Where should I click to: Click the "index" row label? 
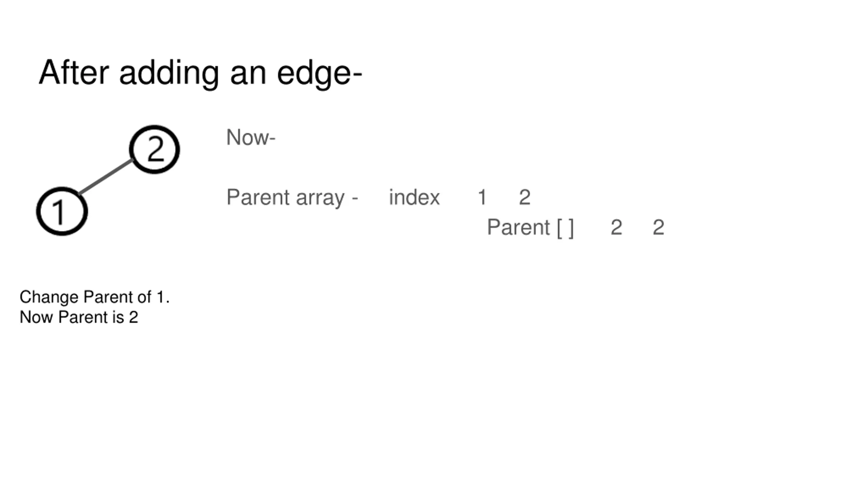[x=414, y=197]
